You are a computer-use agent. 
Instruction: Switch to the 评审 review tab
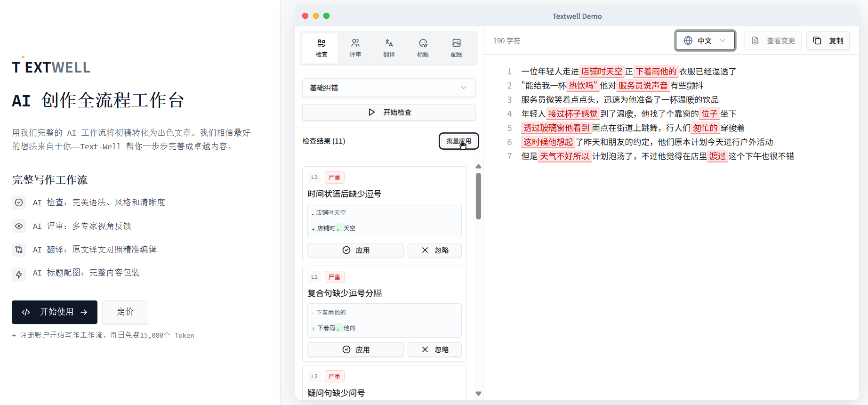(355, 48)
